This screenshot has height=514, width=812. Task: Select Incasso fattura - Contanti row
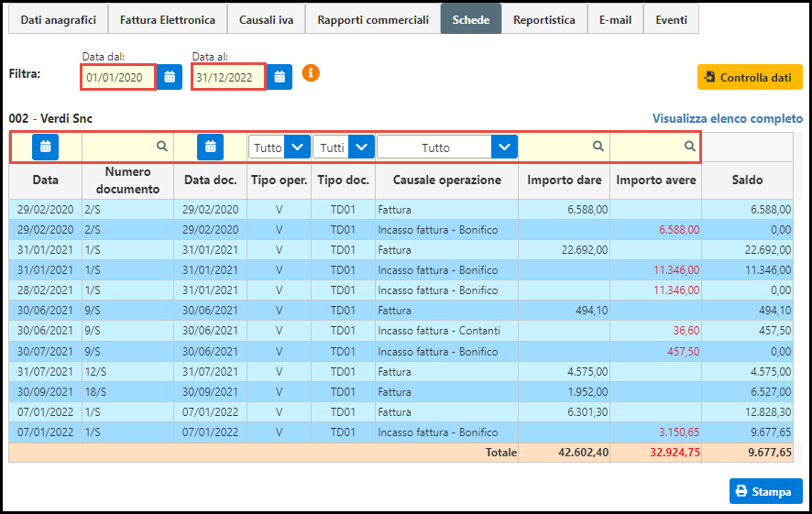401,331
